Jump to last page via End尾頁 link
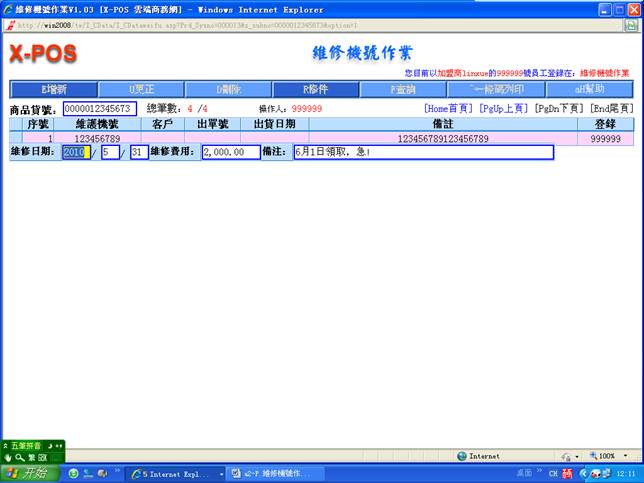Screen dimensions: 644x483 pyautogui.click(x=611, y=107)
